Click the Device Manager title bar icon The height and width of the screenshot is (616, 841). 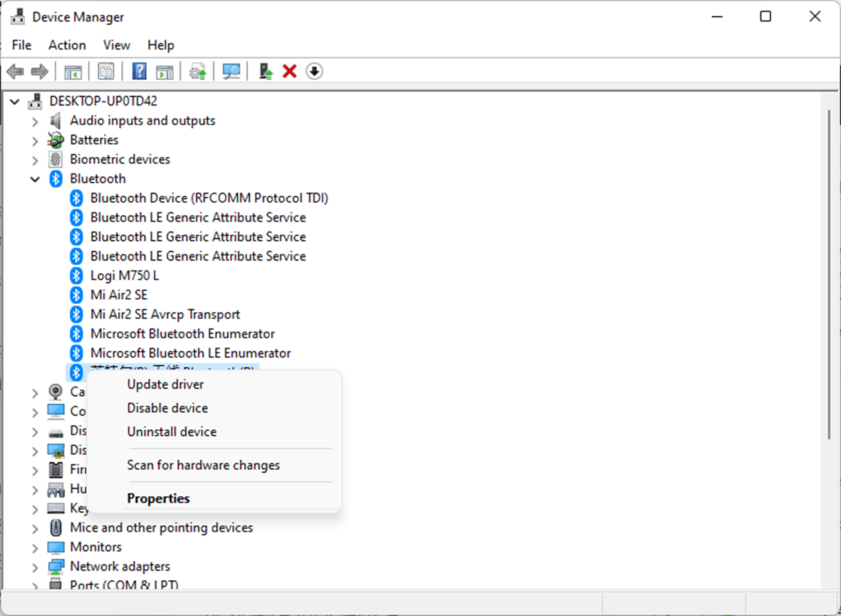click(18, 17)
